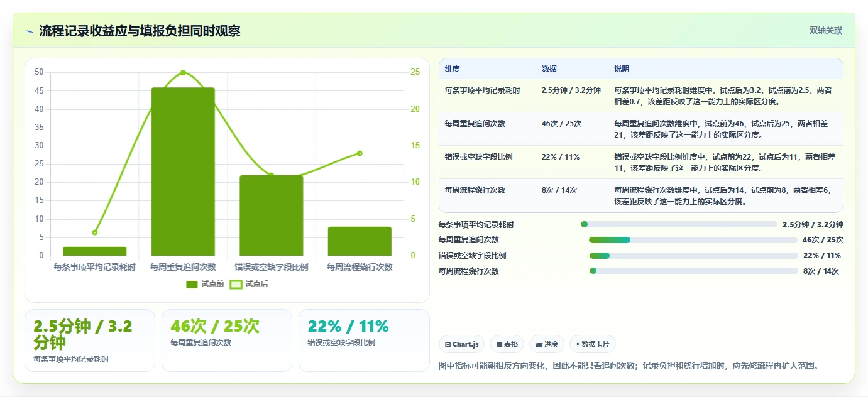
Task: Click the line point above 每条事项平均记录耗时
Action: (95, 232)
